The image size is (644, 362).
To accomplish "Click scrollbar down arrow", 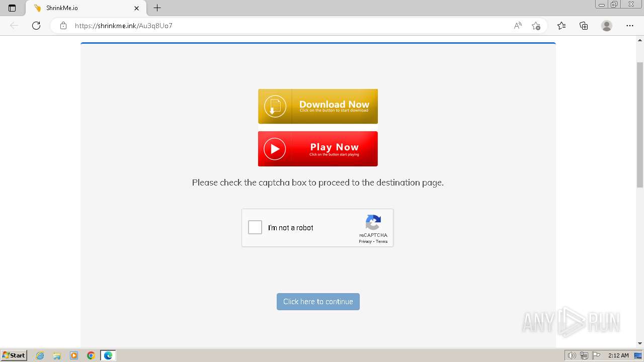I will click(x=640, y=343).
